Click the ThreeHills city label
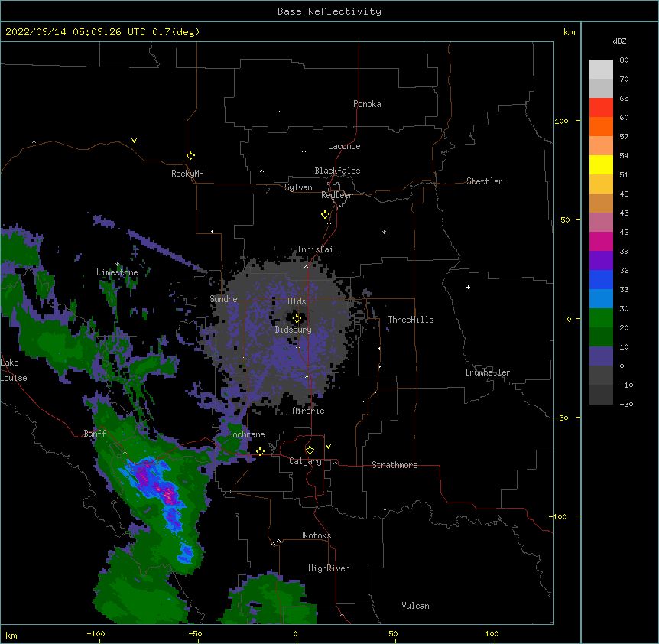 coord(411,320)
